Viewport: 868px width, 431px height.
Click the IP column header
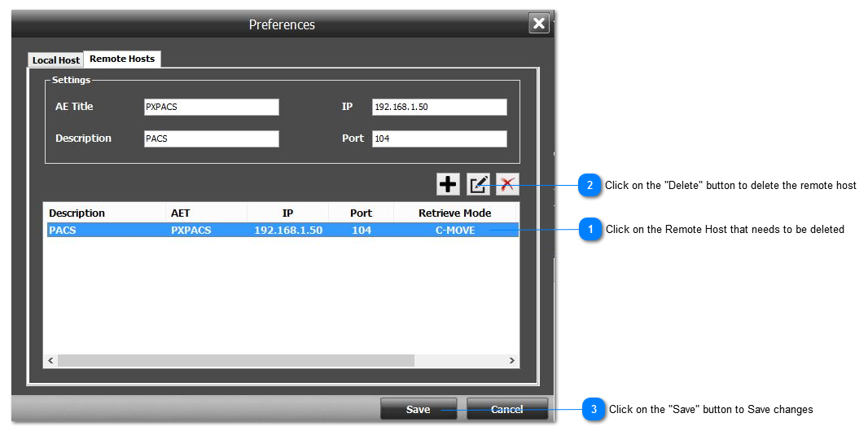[x=287, y=213]
